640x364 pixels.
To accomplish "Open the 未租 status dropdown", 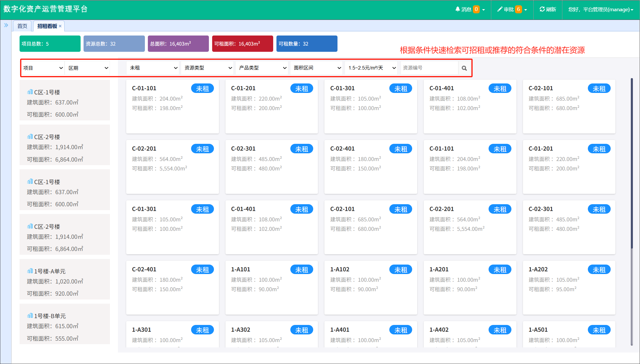I will click(x=153, y=68).
